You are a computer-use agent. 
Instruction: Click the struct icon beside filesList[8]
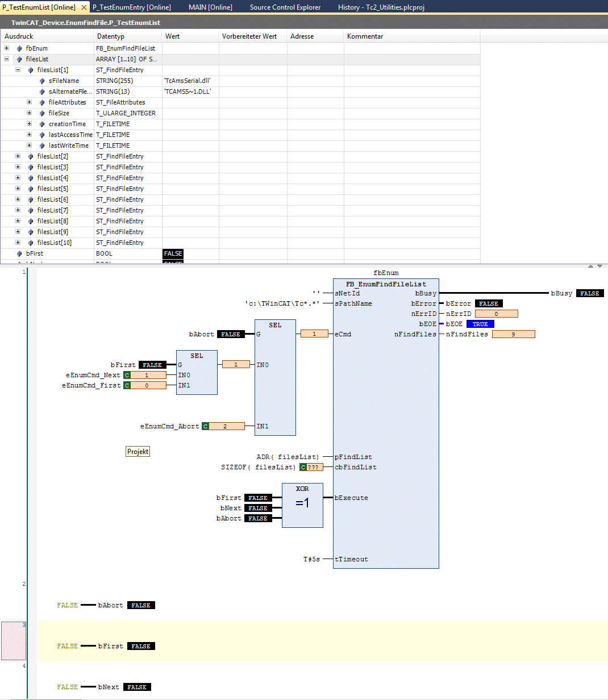point(31,221)
